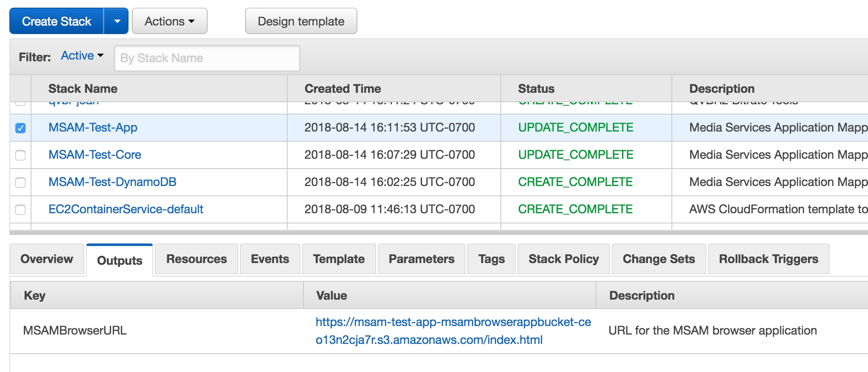868x372 pixels.
Task: Click the Status column header
Action: (x=586, y=89)
